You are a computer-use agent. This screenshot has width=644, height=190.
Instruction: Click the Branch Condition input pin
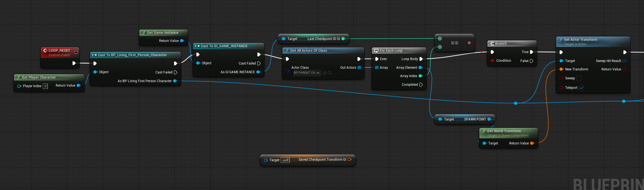tap(492, 61)
